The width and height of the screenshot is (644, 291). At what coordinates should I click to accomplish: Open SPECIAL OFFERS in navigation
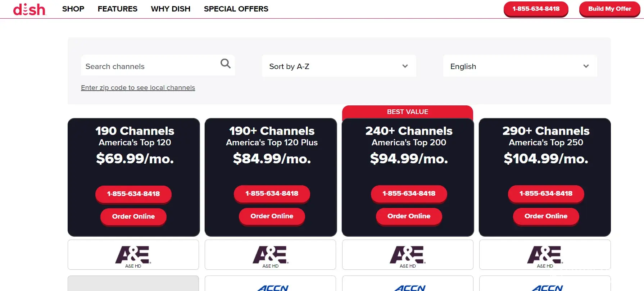[236, 9]
